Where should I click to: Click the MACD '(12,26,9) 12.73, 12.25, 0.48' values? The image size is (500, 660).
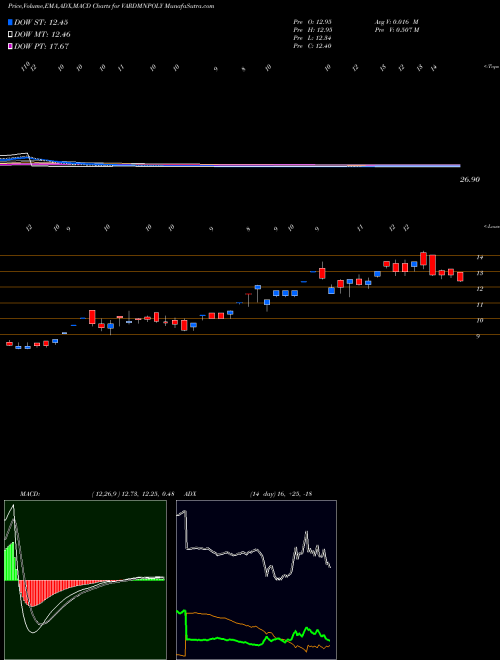(133, 494)
